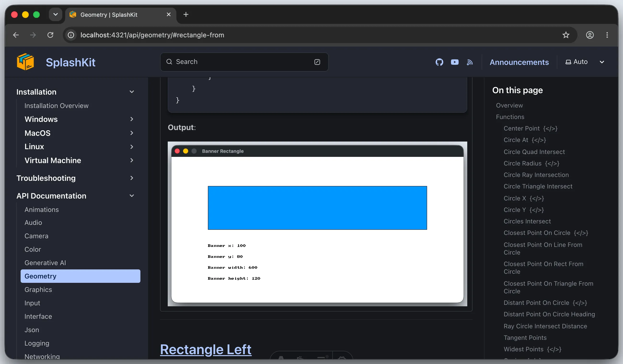Bookmark this page with the star icon
Viewport: 623px width, 364px height.
566,35
